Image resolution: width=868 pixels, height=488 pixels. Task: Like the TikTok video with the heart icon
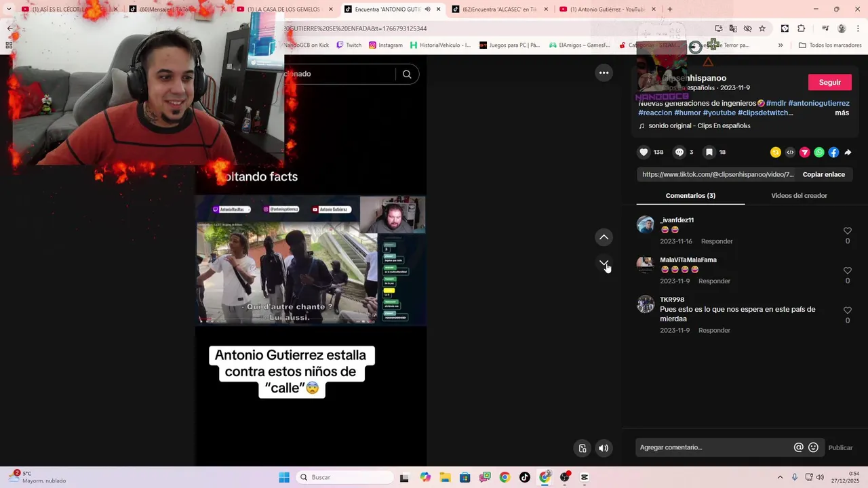point(644,152)
